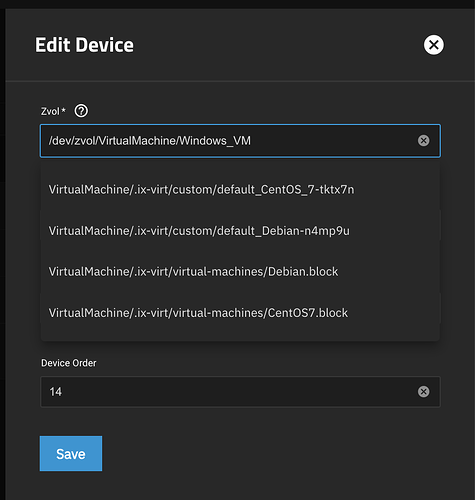Select the CentOS7.block zvol entry

tap(240, 313)
